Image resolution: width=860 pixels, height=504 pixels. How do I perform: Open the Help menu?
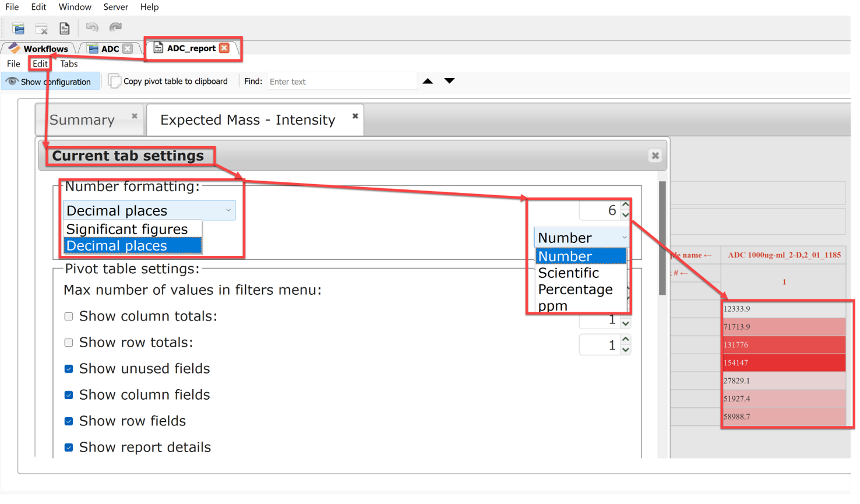(149, 7)
